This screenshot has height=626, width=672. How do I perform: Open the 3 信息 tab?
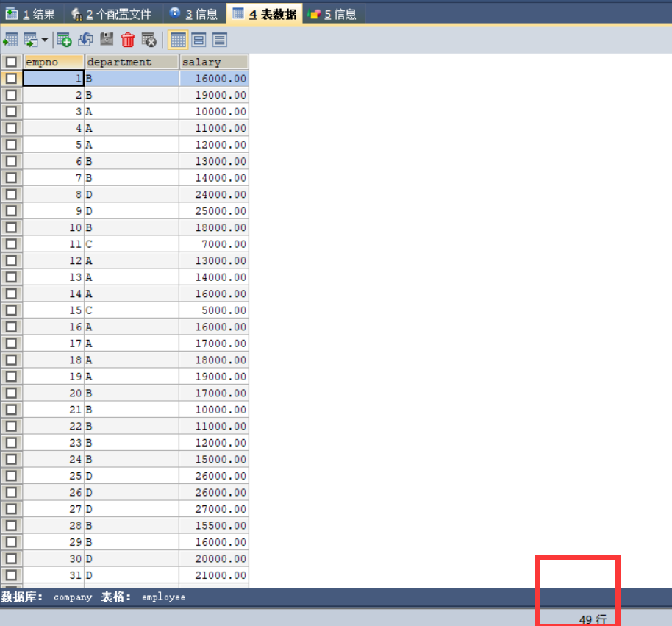click(x=193, y=14)
